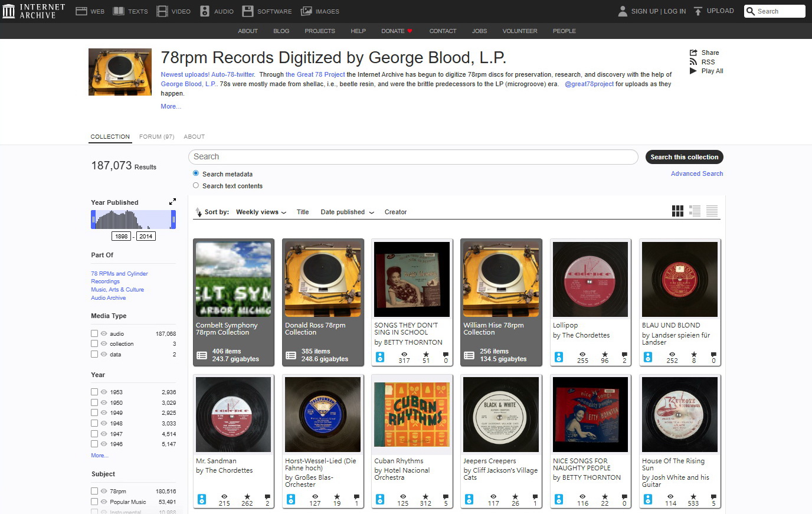The width and height of the screenshot is (812, 514).
Task: Click favorites star on House Of The Rising Sun
Action: [x=693, y=497]
